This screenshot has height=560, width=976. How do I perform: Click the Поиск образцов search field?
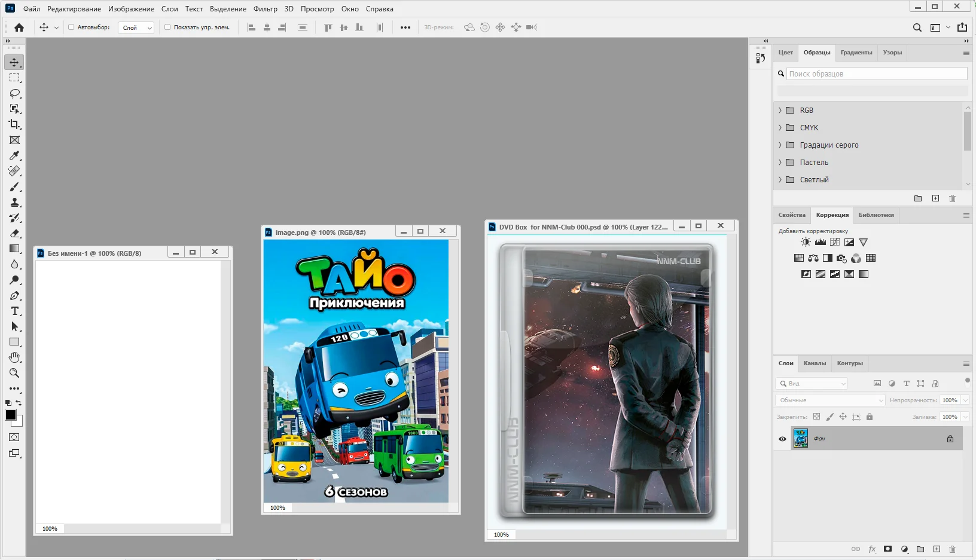point(877,74)
